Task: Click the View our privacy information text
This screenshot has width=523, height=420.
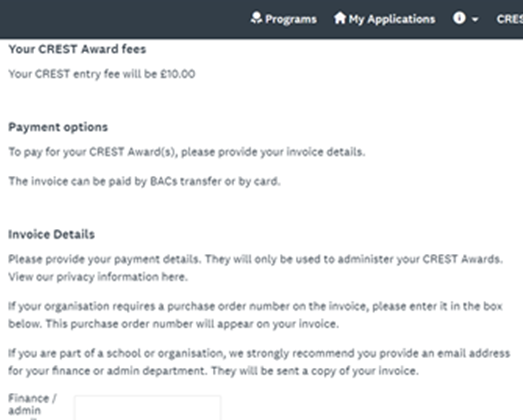Action: tap(83, 277)
